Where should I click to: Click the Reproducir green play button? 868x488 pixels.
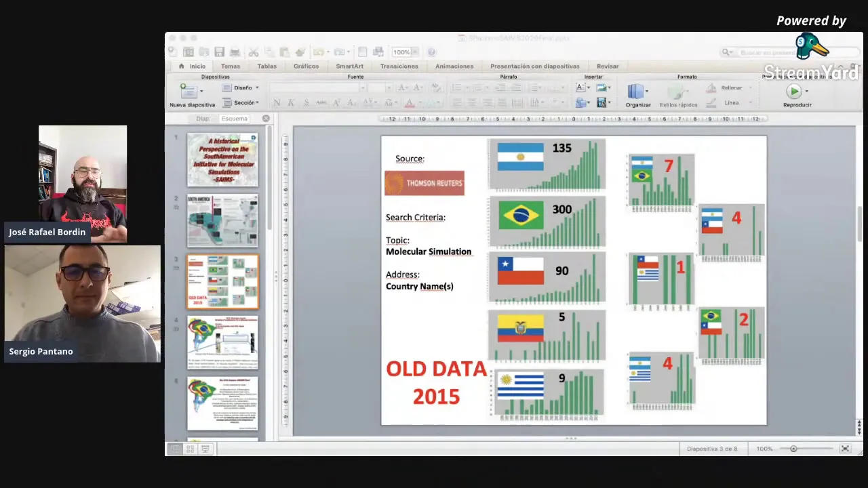pyautogui.click(x=794, y=91)
